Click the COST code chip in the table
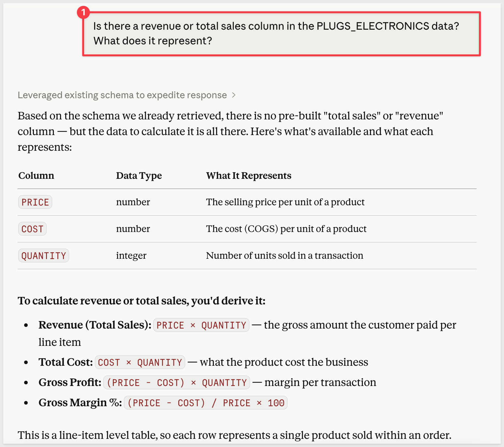The height and width of the screenshot is (447, 504). click(x=32, y=229)
